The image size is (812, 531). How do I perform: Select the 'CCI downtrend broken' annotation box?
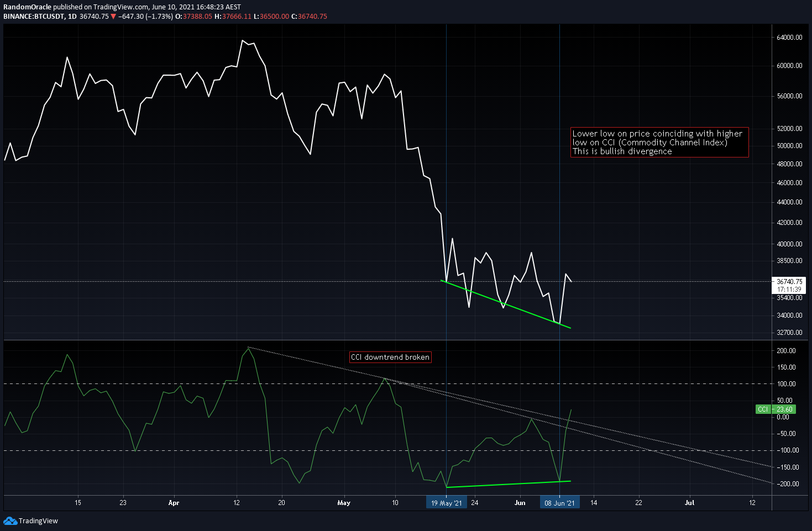pyautogui.click(x=390, y=357)
